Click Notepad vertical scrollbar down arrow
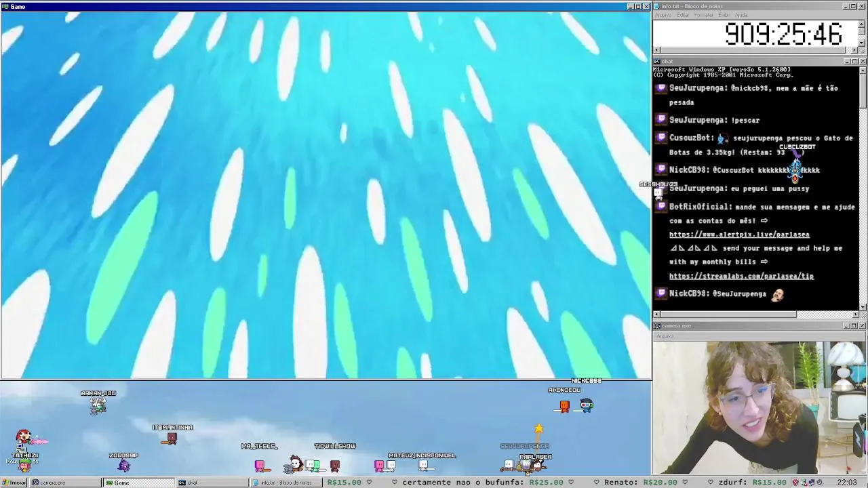The image size is (868, 488). click(x=862, y=43)
